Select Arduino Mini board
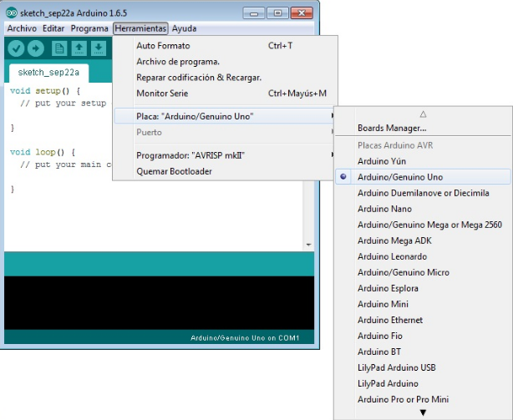 tap(423, 304)
